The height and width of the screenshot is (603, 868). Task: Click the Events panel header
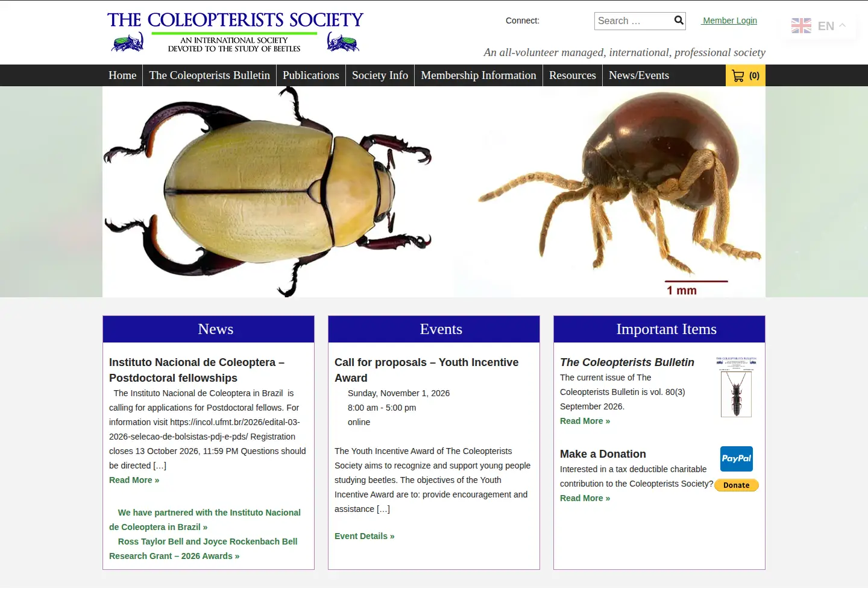point(434,329)
